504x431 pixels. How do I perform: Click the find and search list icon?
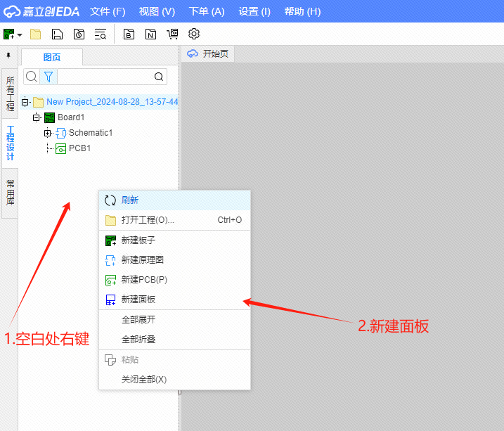tap(101, 34)
